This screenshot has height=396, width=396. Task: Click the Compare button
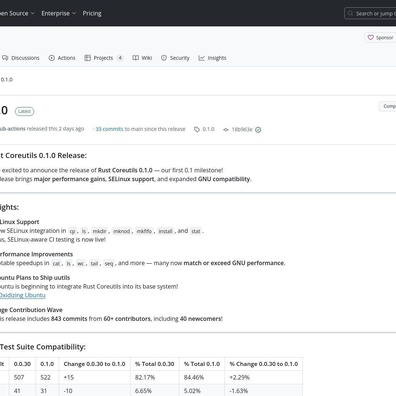click(387, 106)
